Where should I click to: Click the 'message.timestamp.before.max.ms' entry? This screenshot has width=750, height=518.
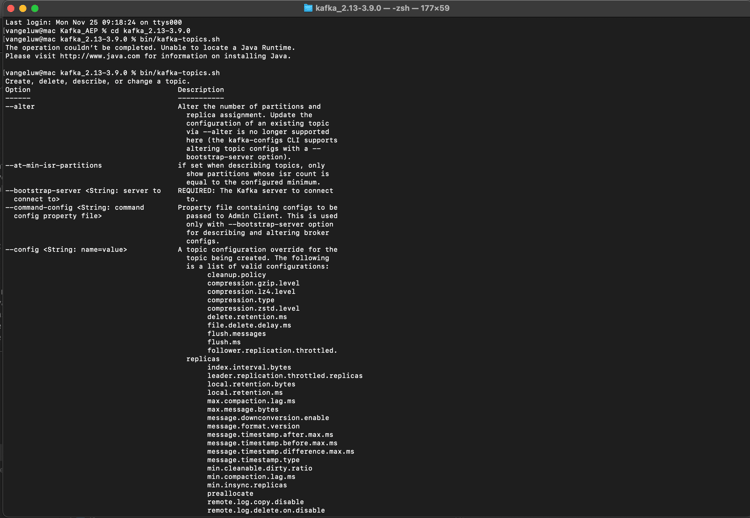pos(272,443)
